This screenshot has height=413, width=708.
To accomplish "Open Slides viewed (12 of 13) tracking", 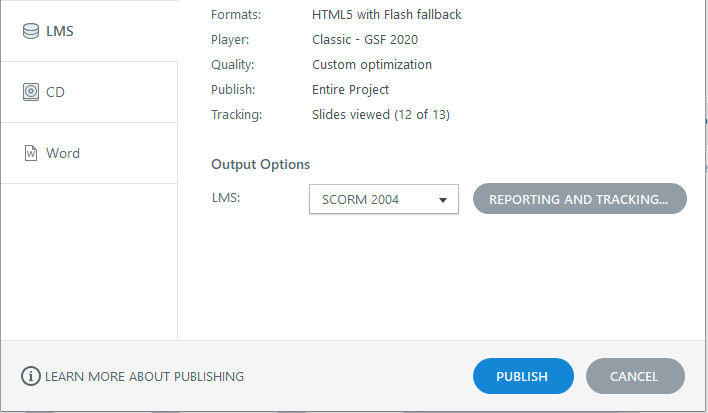I will (381, 115).
